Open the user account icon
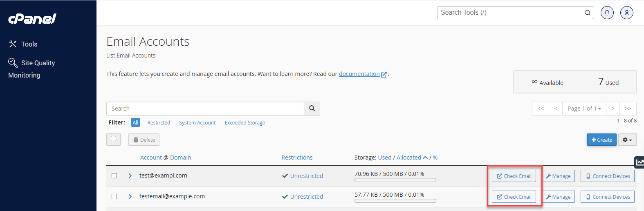This screenshot has width=644, height=211. click(627, 13)
